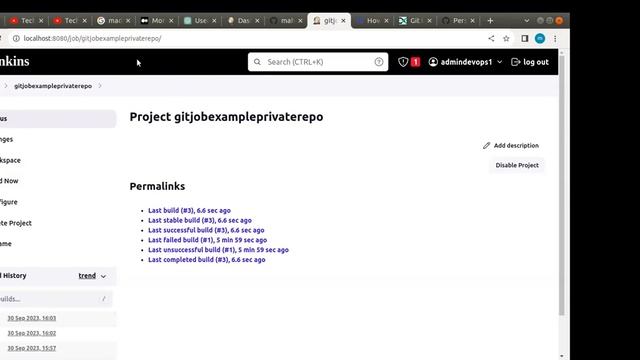Bookmark this page with the star icon
Image resolution: width=640 pixels, height=360 pixels.
[x=506, y=38]
